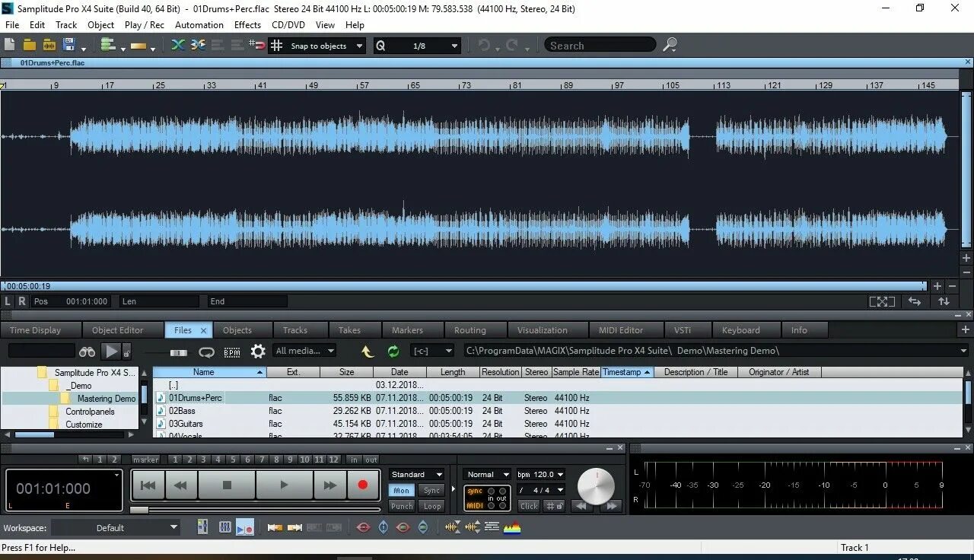Open the All media file filter dropdown
Image resolution: width=974 pixels, height=560 pixels.
click(x=304, y=351)
